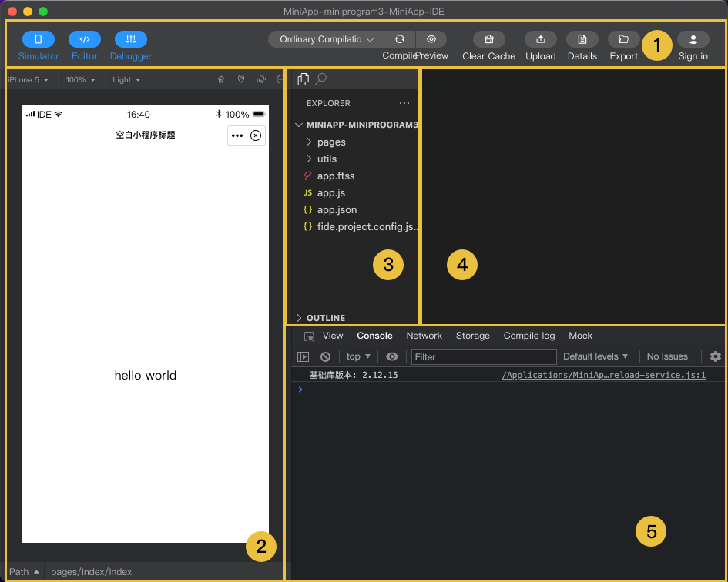Expand the pages folder
Screen dimensions: 728x582
pos(356,142)
